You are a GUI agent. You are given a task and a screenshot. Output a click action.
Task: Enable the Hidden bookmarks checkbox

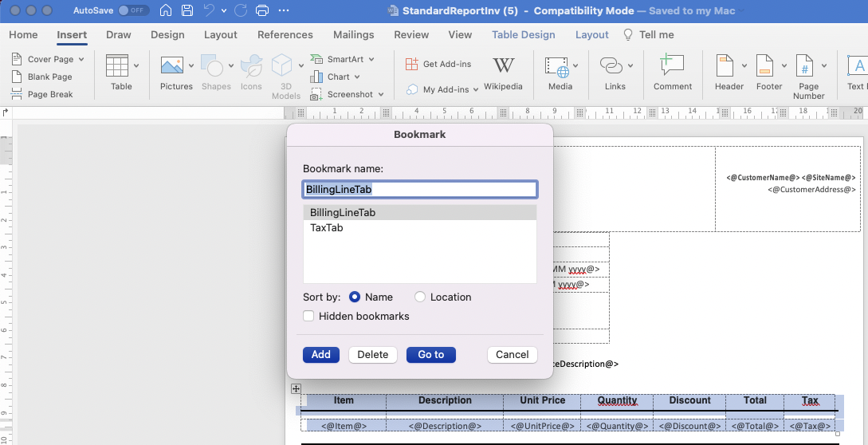point(309,317)
